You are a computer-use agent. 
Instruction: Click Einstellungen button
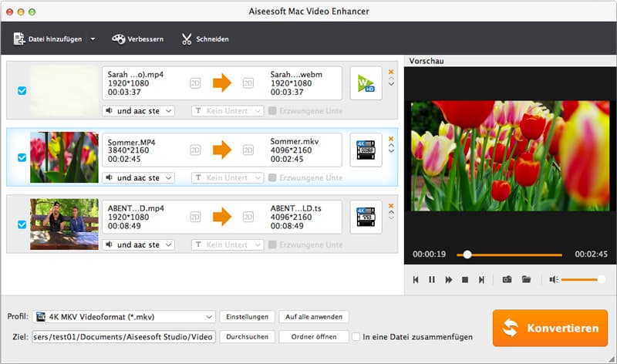coord(247,317)
